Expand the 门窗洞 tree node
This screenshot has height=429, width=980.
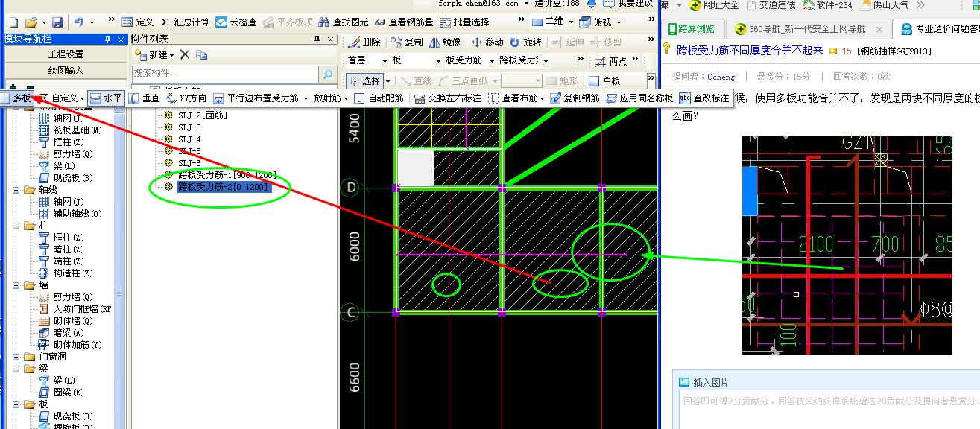click(17, 357)
